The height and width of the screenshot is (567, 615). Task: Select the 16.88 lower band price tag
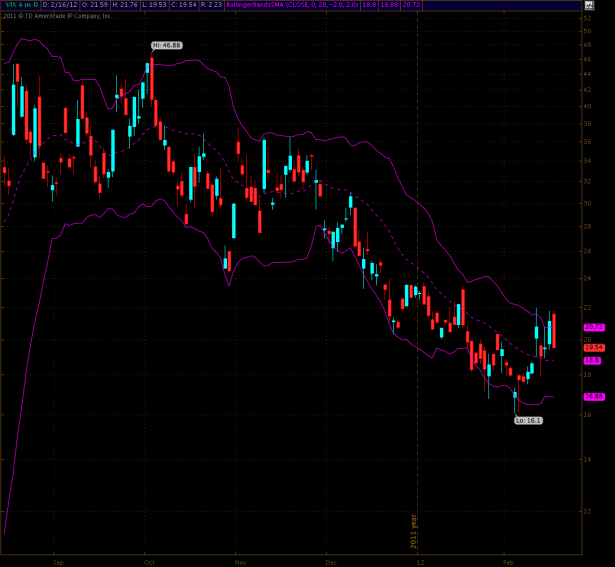coord(592,397)
